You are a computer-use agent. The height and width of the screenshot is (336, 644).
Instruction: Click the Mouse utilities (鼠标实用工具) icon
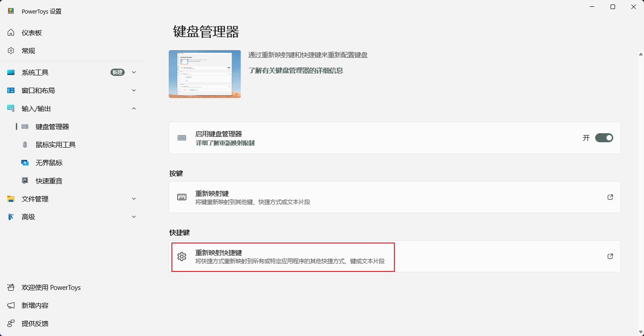point(25,145)
